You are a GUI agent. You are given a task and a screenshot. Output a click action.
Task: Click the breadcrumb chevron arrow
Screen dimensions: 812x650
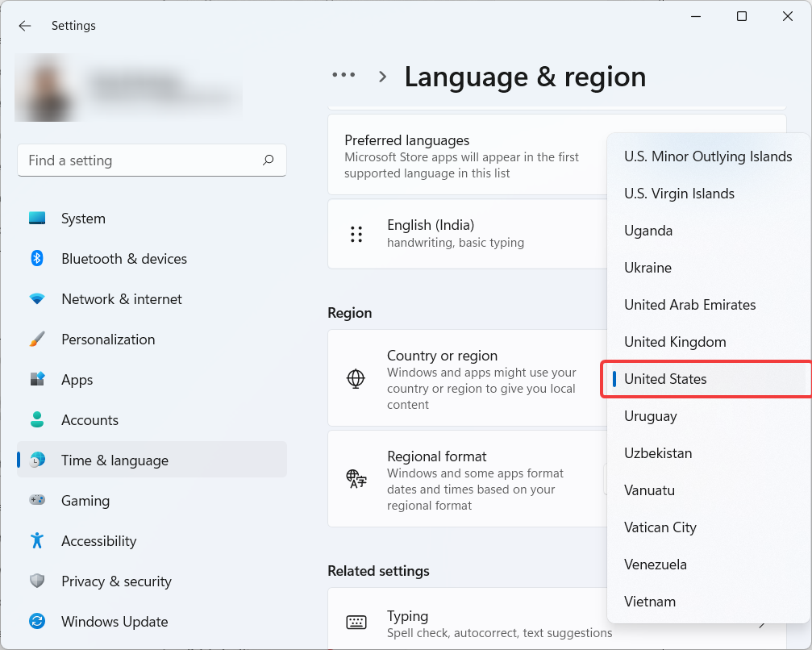pyautogui.click(x=383, y=77)
